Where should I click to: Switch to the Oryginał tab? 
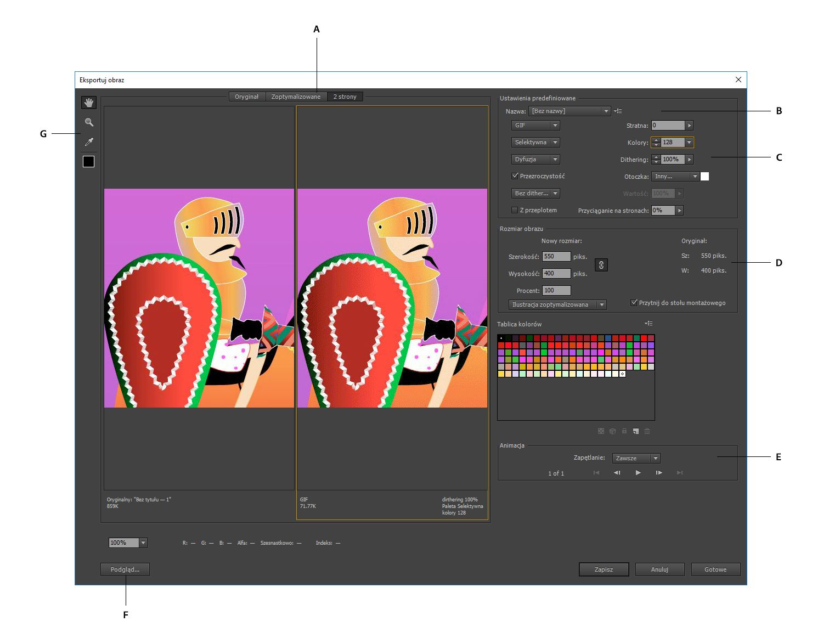tap(247, 97)
